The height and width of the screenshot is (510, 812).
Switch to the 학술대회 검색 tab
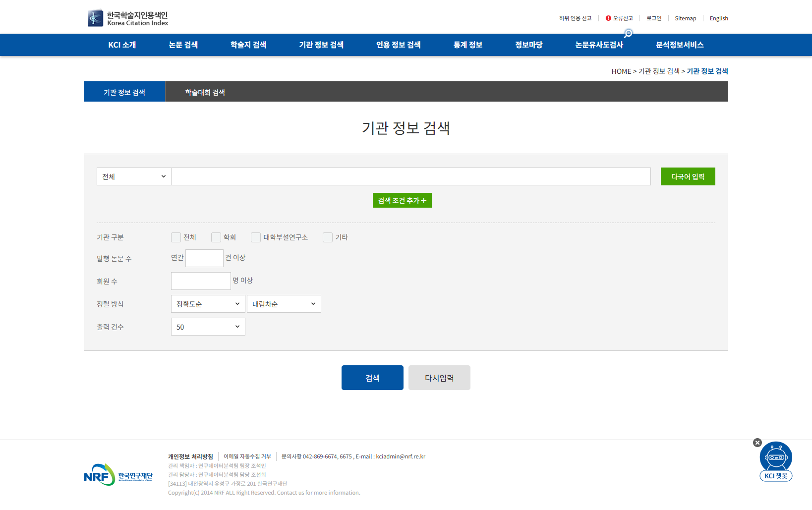[x=205, y=92]
